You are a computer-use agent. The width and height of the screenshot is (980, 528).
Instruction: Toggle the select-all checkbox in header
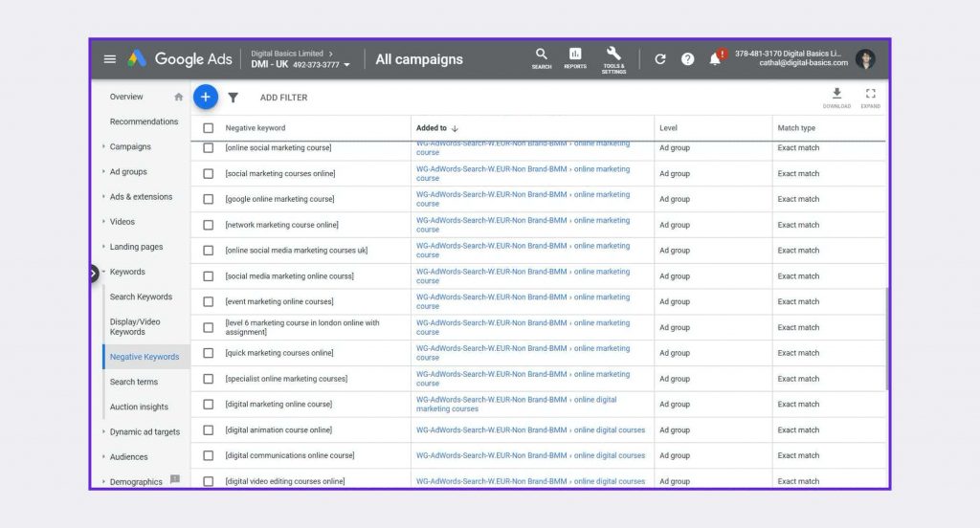(x=208, y=128)
